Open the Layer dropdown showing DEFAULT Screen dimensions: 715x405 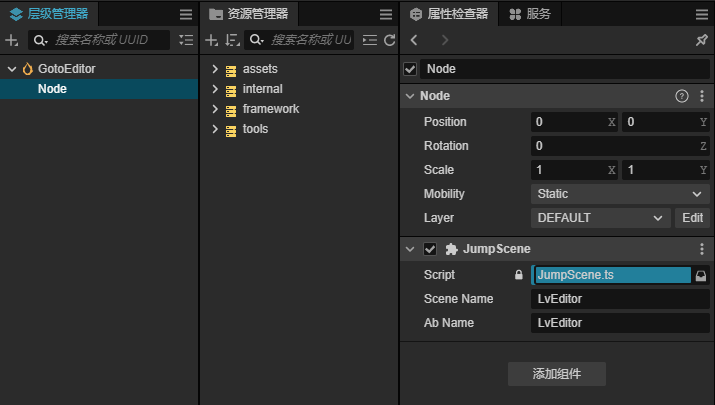coord(600,217)
